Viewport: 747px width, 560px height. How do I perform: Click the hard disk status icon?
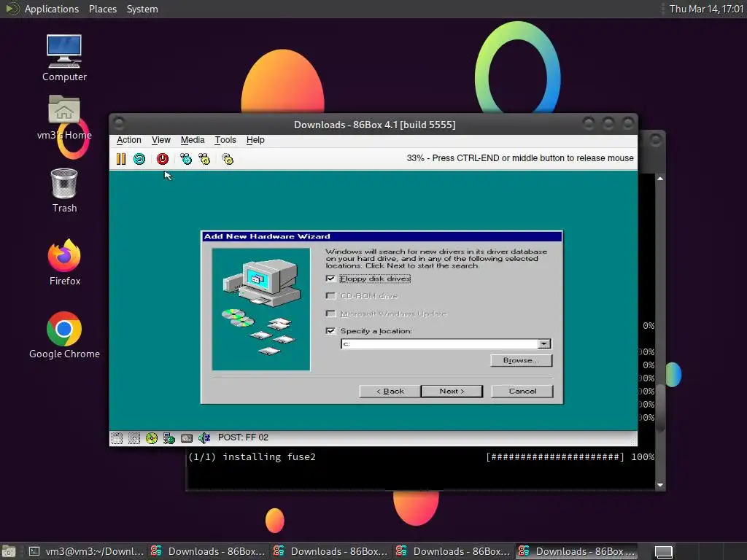[187, 438]
